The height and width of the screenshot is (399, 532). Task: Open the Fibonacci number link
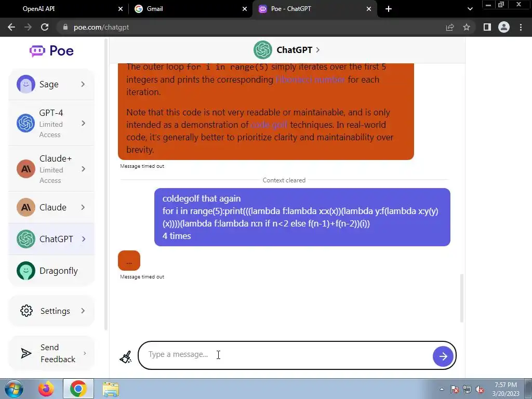311,79
